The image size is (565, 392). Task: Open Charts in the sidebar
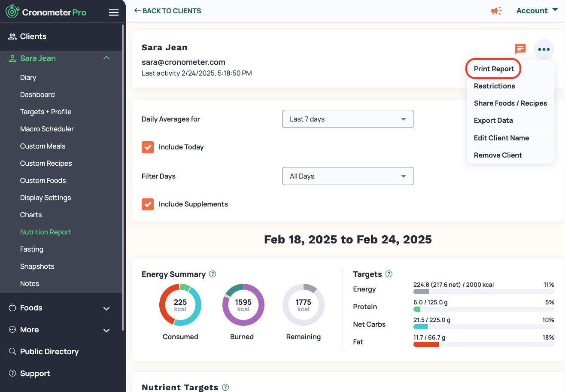31,215
